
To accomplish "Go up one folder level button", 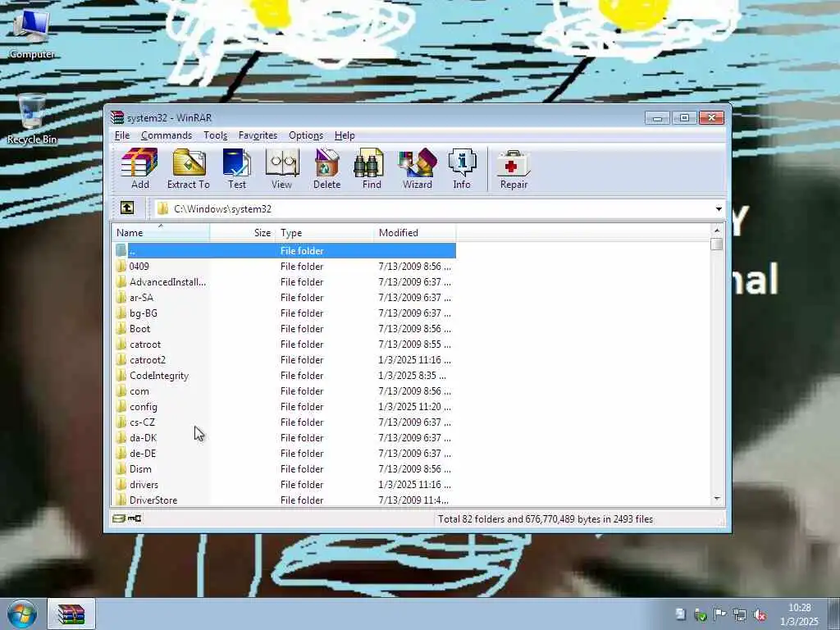I will pos(127,208).
